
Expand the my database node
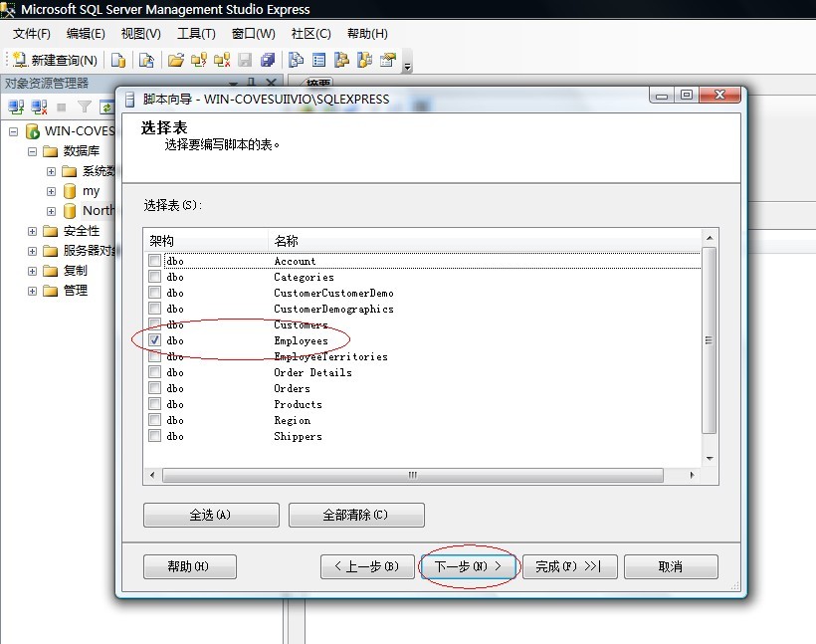click(x=51, y=191)
